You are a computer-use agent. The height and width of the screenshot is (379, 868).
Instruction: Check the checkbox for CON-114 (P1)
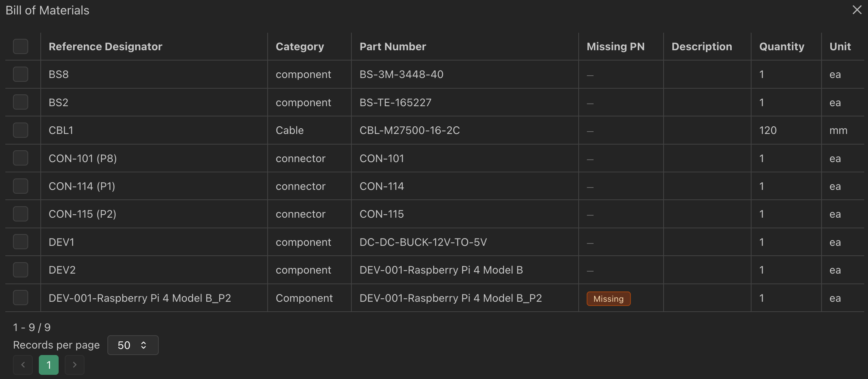[20, 186]
